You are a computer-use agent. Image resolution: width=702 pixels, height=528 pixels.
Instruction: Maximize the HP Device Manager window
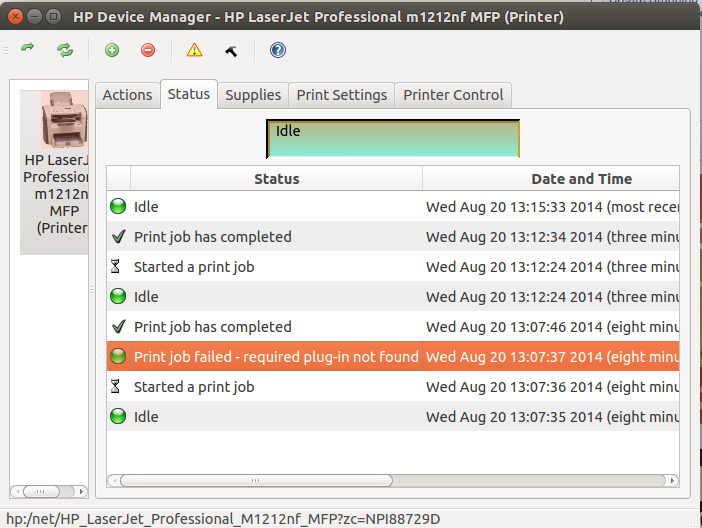coord(54,17)
